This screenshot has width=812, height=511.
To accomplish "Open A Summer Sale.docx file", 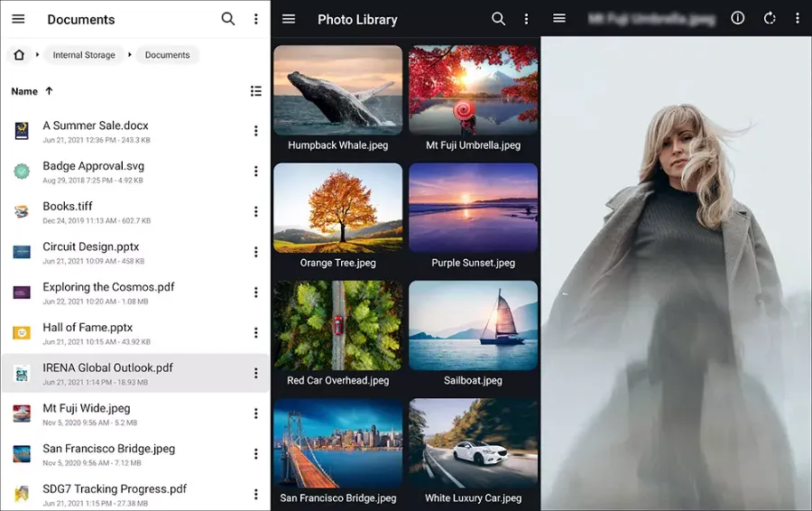I will (135, 131).
